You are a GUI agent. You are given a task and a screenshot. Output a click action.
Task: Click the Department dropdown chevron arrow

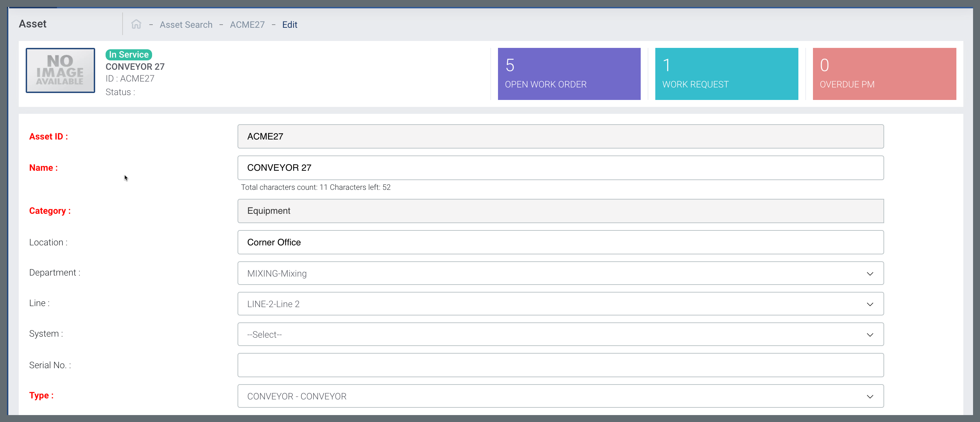pyautogui.click(x=870, y=274)
